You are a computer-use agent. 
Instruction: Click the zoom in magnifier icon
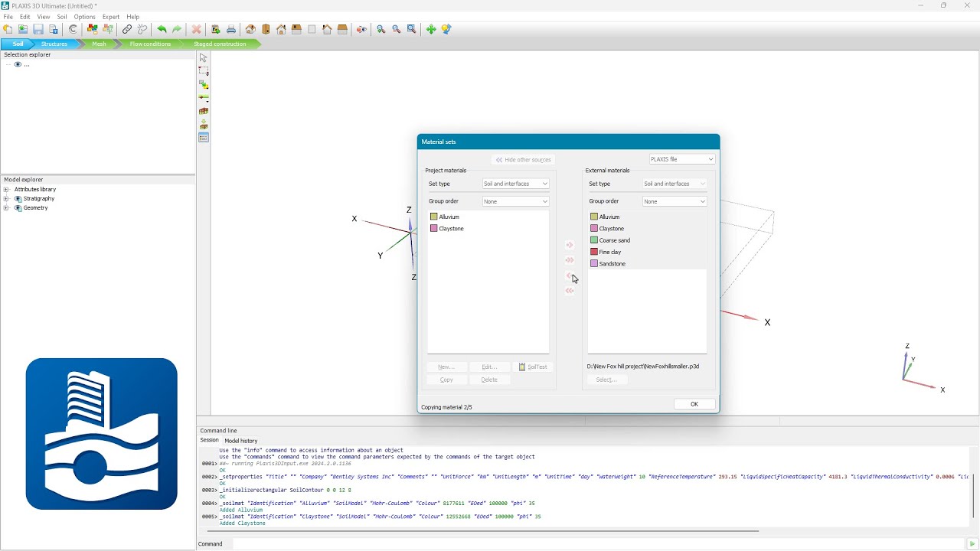[381, 29]
